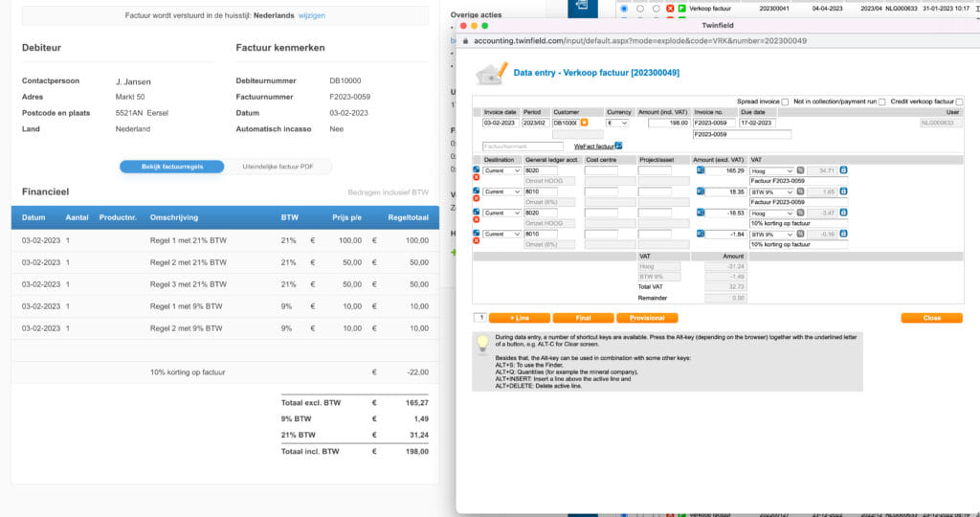Click the blue line icon on the second row
Image resolution: width=980 pixels, height=517 pixels.
coord(477,191)
